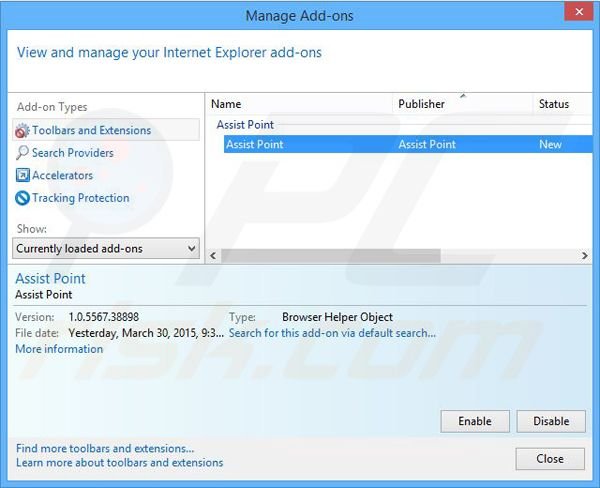
Task: Select Search Providers add-on type
Action: pyautogui.click(x=73, y=153)
